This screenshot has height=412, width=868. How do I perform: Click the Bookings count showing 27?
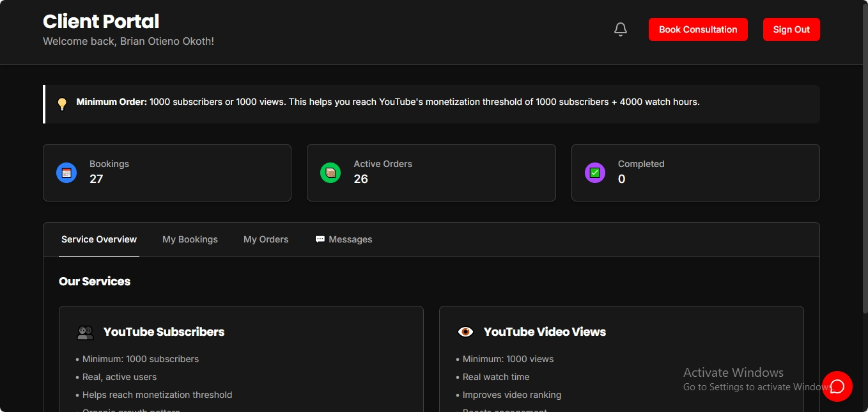(96, 179)
